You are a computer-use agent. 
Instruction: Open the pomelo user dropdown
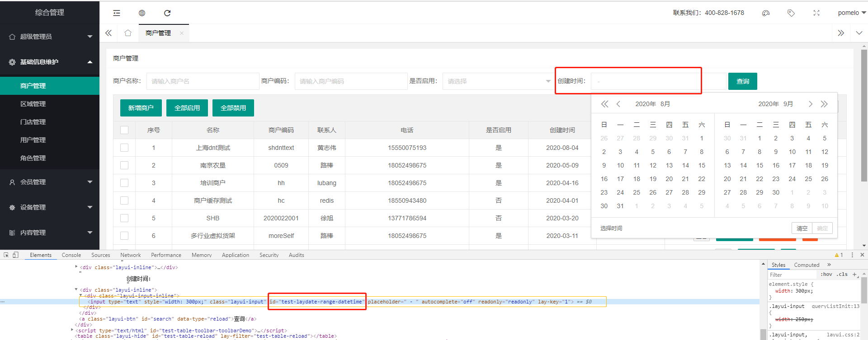click(x=852, y=13)
